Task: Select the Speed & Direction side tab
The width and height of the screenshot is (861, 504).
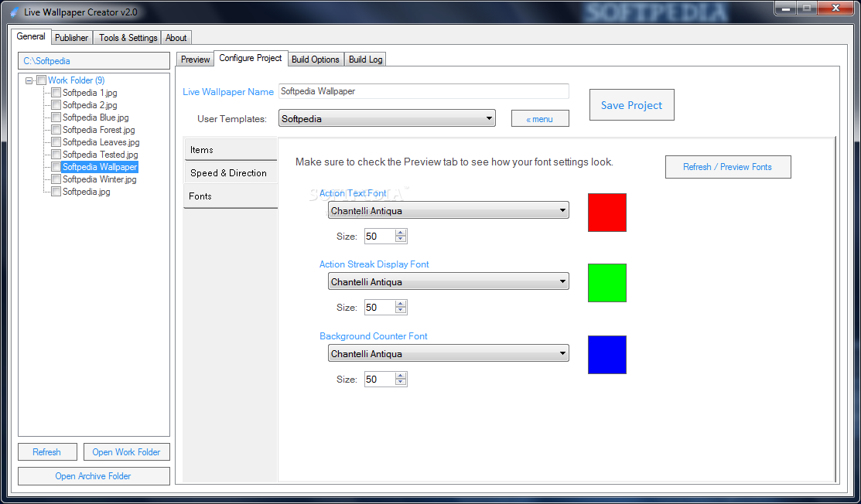Action: pyautogui.click(x=231, y=172)
